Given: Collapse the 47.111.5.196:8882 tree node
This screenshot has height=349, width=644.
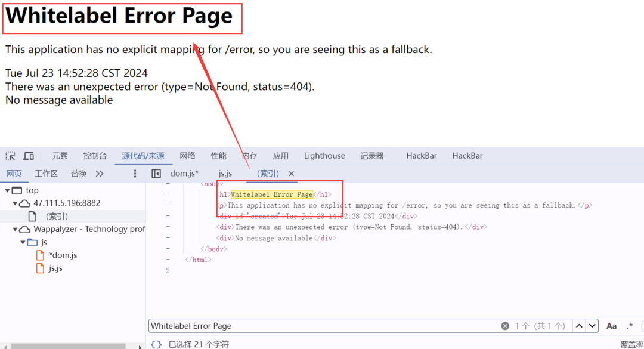Looking at the screenshot, I should [15, 203].
